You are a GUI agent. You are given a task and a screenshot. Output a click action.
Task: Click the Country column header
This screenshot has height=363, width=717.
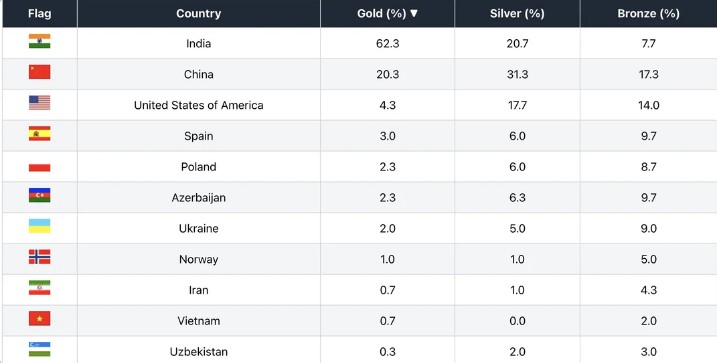[199, 14]
